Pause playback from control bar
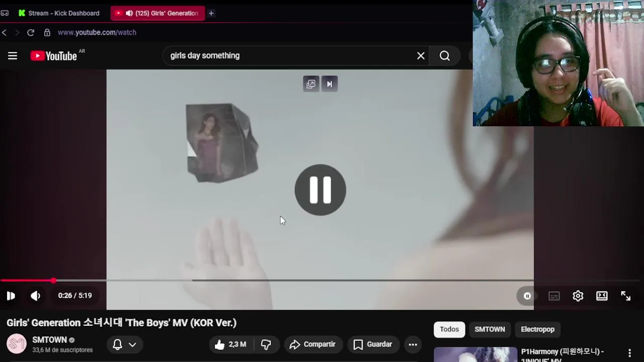The height and width of the screenshot is (362, 644). point(11,296)
